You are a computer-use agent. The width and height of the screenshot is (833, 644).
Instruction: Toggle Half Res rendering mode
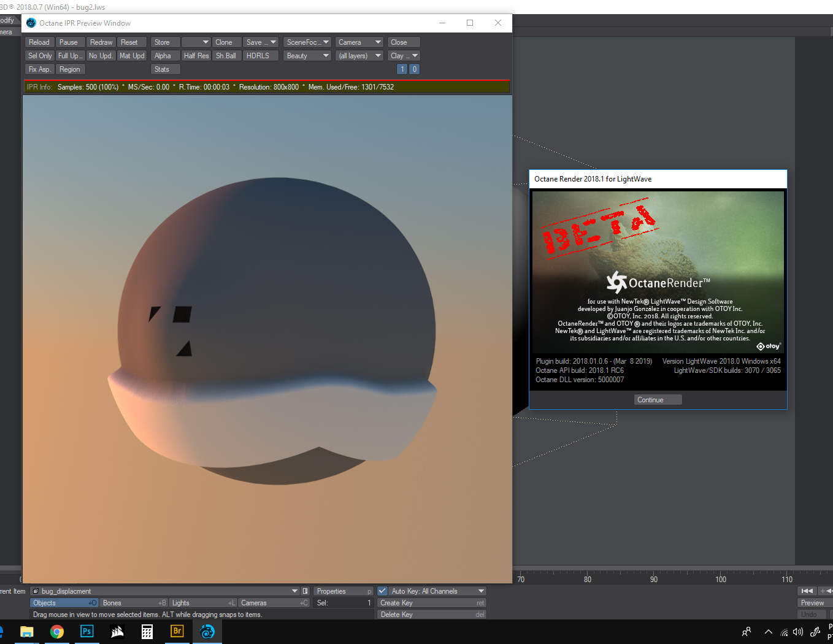point(196,56)
